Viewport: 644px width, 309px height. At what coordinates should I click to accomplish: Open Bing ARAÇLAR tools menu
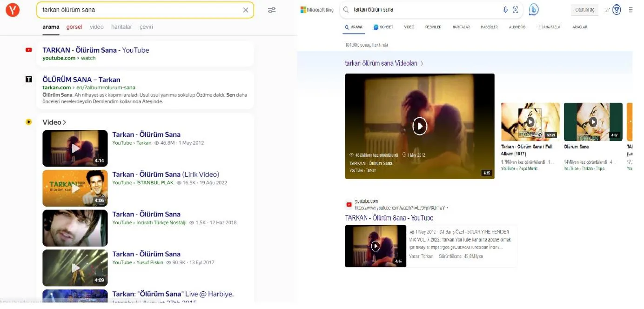(580, 27)
